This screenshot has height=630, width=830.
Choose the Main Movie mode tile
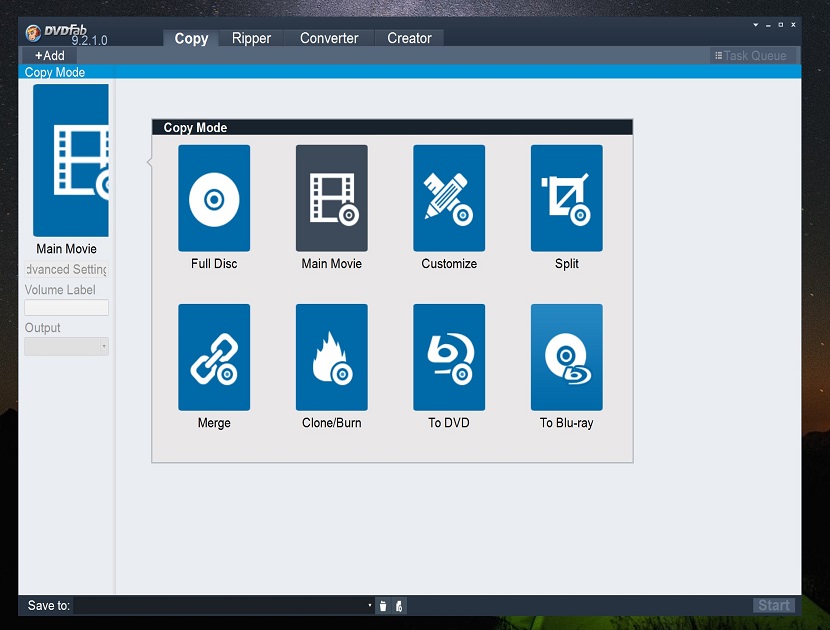pos(332,198)
